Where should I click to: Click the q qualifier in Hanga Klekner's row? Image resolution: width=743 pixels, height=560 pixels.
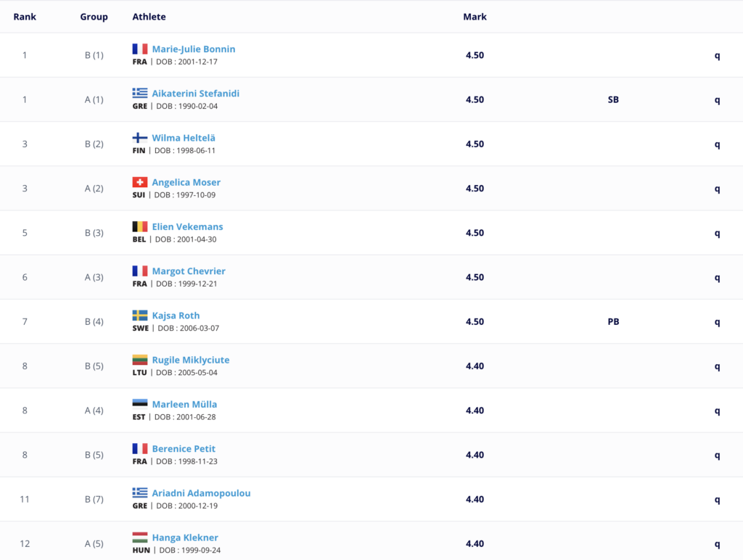click(718, 544)
